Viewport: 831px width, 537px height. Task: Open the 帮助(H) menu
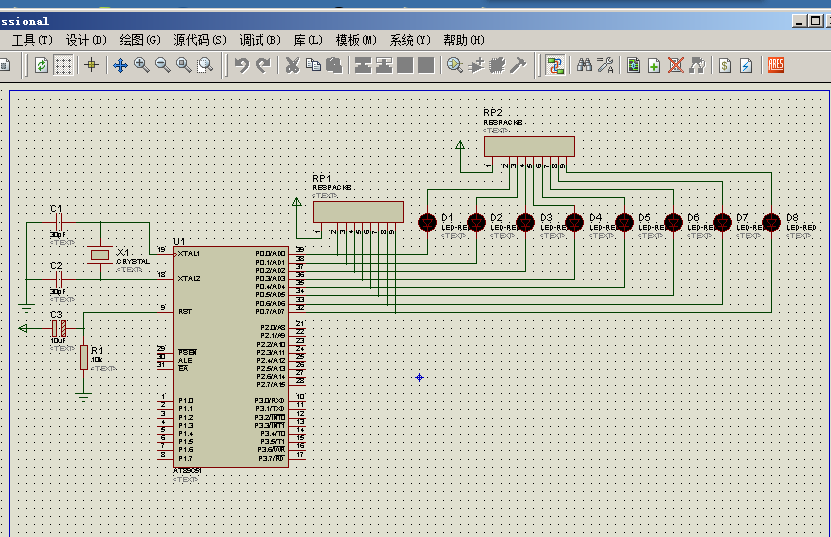tap(464, 40)
